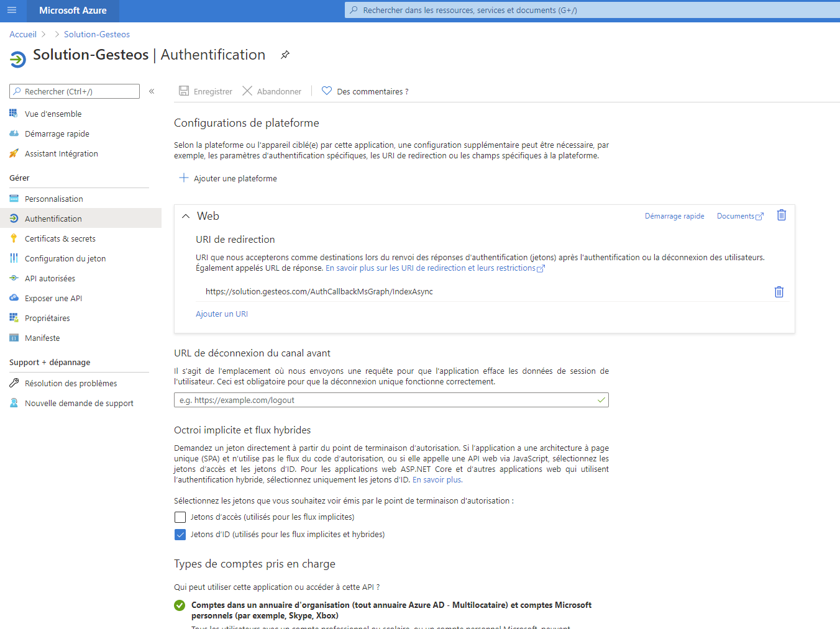Select multi-tenant and personal Microsoft accounts option

tap(180, 605)
